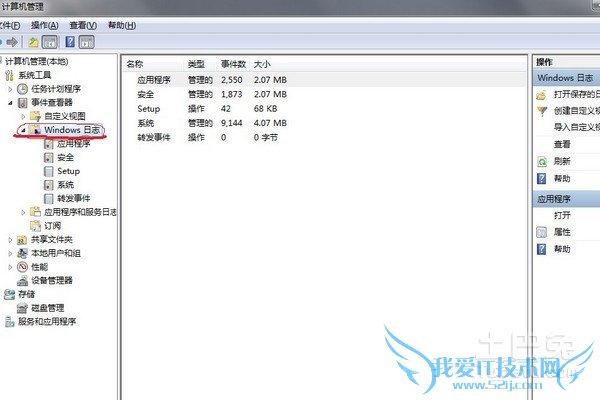This screenshot has width=600, height=400.
Task: Click 创建自定义视图 action
Action: click(x=577, y=111)
